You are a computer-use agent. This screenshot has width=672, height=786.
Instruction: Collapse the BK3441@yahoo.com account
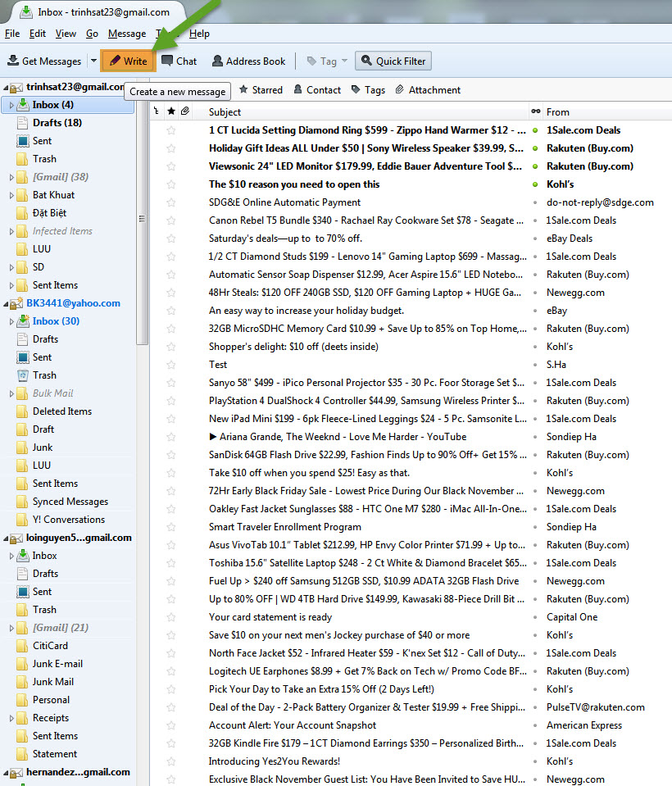point(6,304)
